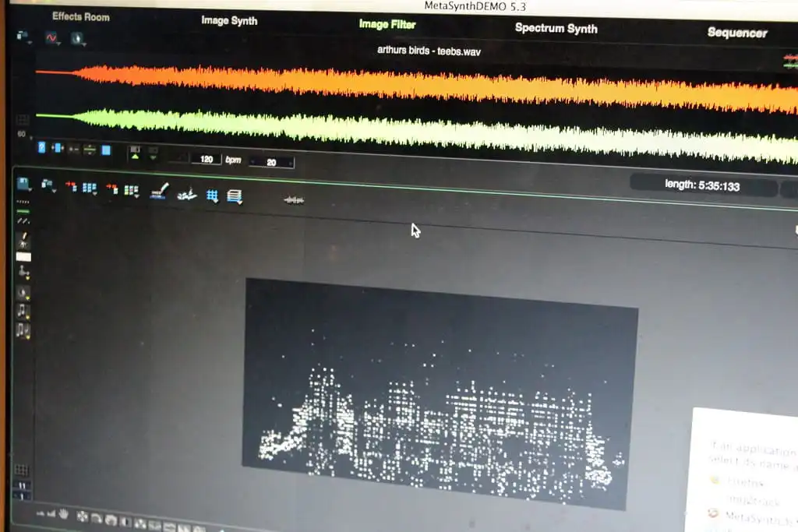Open the round knob icon dropdown
Image resolution: width=798 pixels, height=532 pixels.
pyautogui.click(x=77, y=39)
